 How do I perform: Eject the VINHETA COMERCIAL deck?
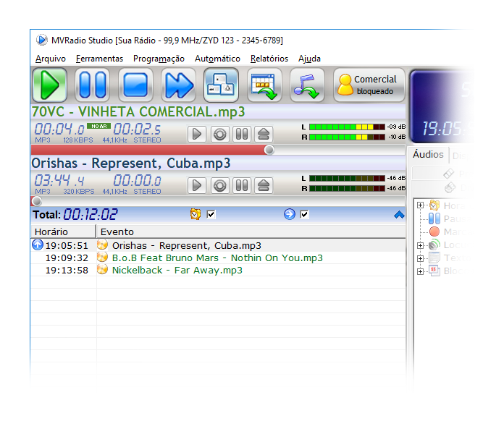pos(264,135)
